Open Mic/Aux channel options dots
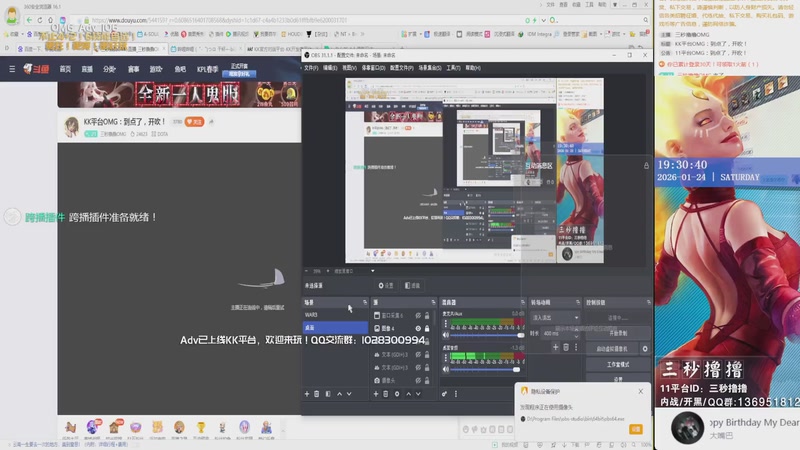The width and height of the screenshot is (800, 450). click(445, 324)
